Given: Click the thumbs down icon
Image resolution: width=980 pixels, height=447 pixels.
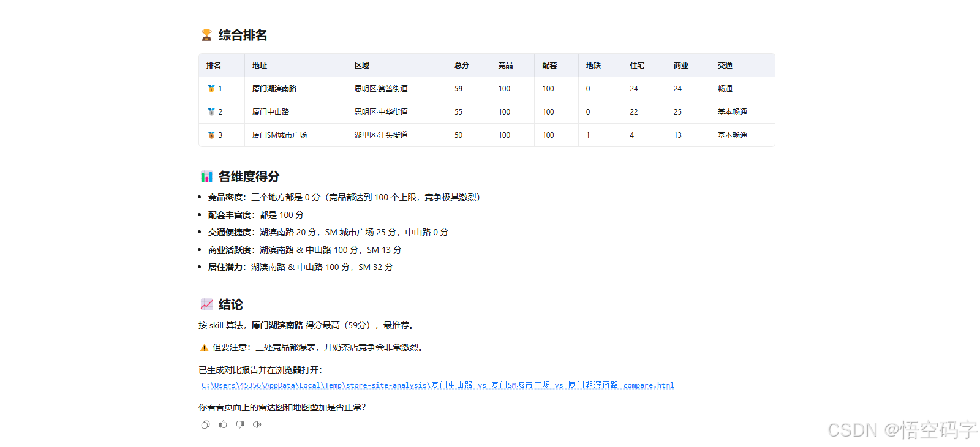Looking at the screenshot, I should [240, 424].
